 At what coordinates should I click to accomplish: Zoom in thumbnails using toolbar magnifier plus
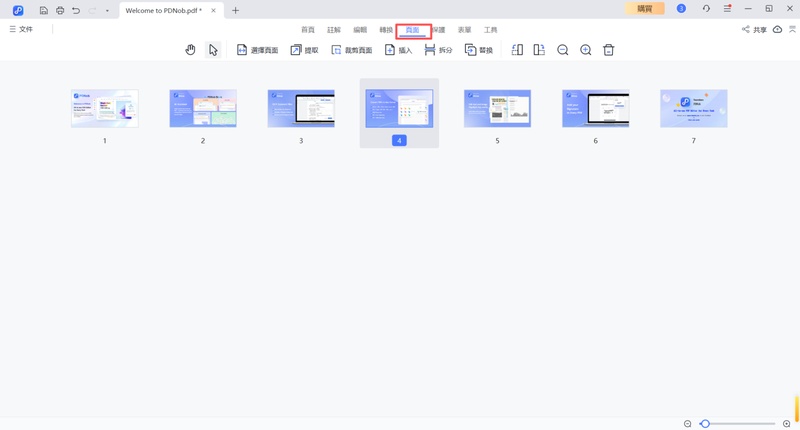click(x=585, y=50)
